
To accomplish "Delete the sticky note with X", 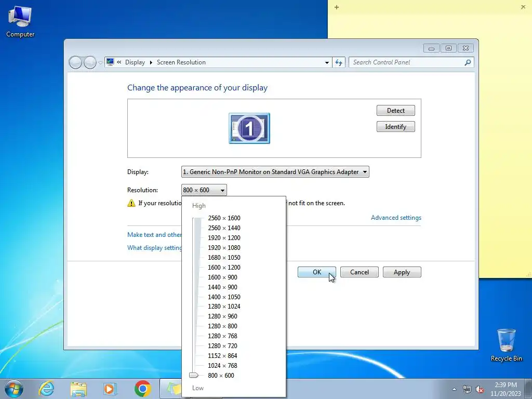I will coord(523,7).
